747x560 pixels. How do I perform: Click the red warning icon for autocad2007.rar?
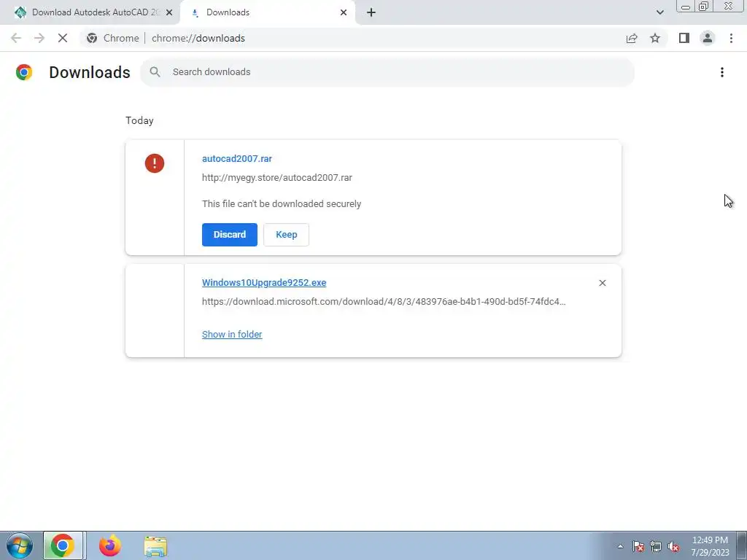(155, 163)
